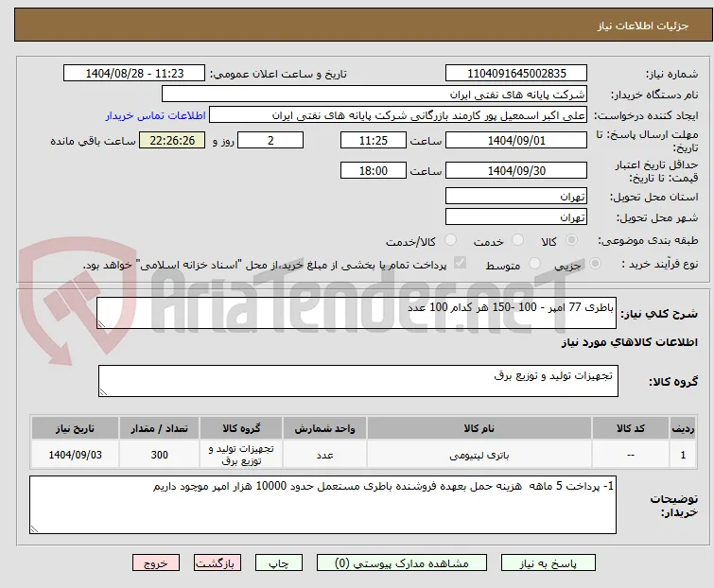Click the remaining time field 22:26:26
Viewport: 714px width, 588px height.
coord(172,140)
